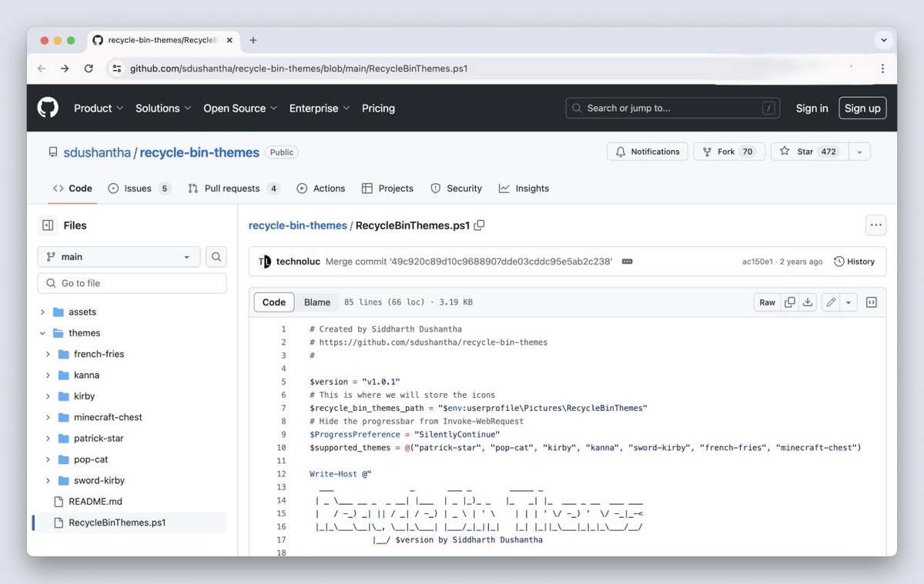The width and height of the screenshot is (924, 584).
Task: Open Product dropdown menu
Action: pos(99,108)
